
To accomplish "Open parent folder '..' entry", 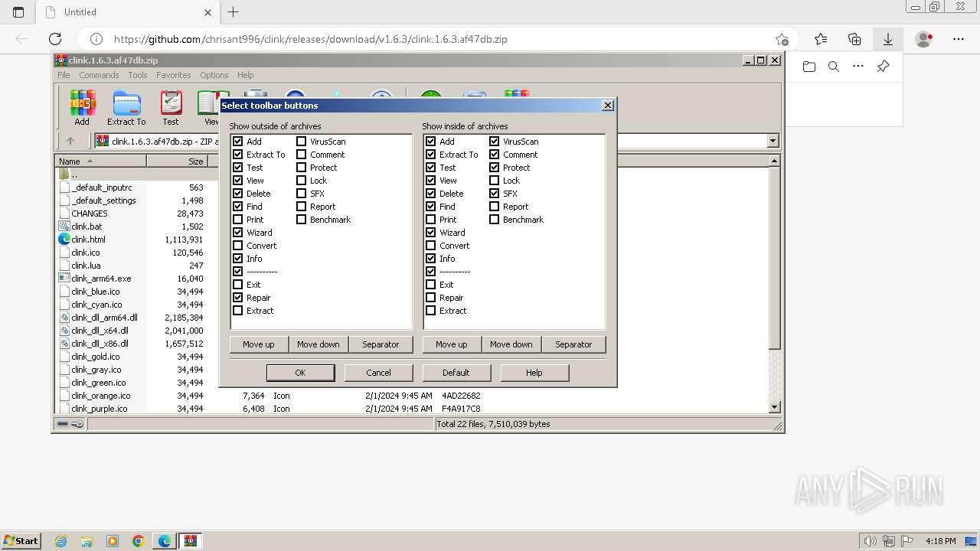I will pyautogui.click(x=73, y=174).
